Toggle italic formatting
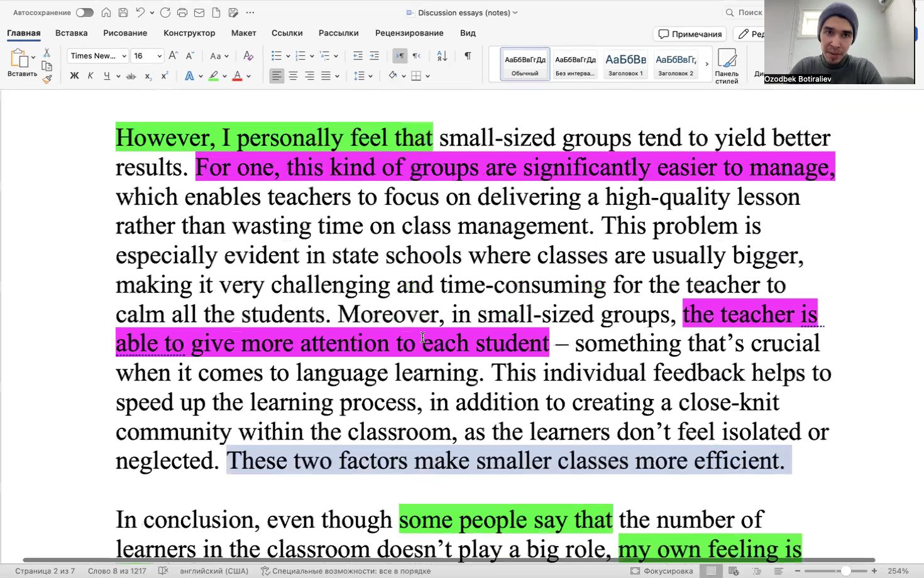Viewport: 924px width, 578px height. (x=91, y=75)
